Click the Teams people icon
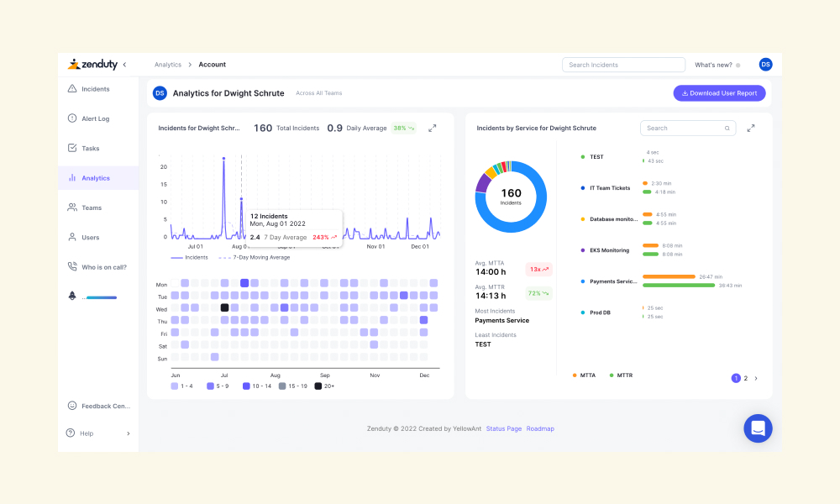Viewport: 840px width, 504px height. click(71, 207)
